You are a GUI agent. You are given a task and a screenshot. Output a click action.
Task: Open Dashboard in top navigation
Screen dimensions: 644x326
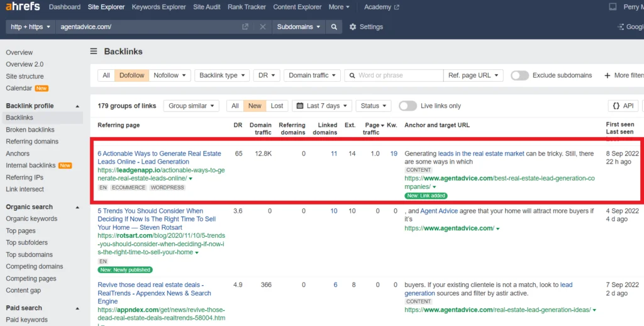pyautogui.click(x=65, y=7)
